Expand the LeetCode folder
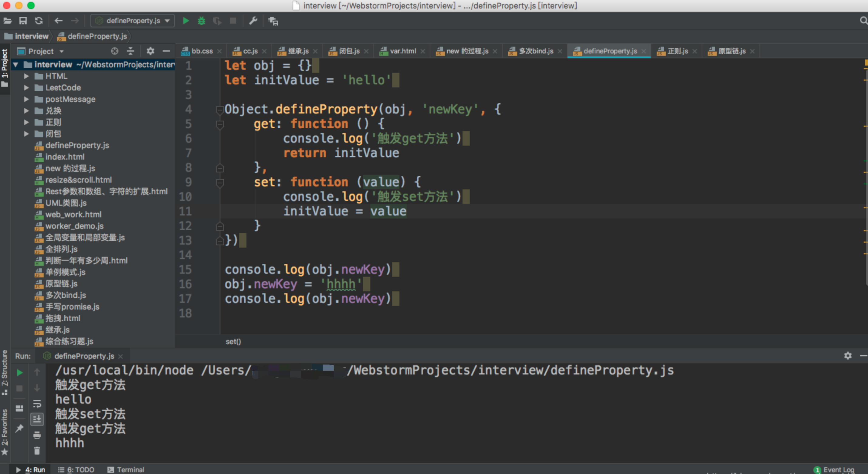 click(x=26, y=88)
